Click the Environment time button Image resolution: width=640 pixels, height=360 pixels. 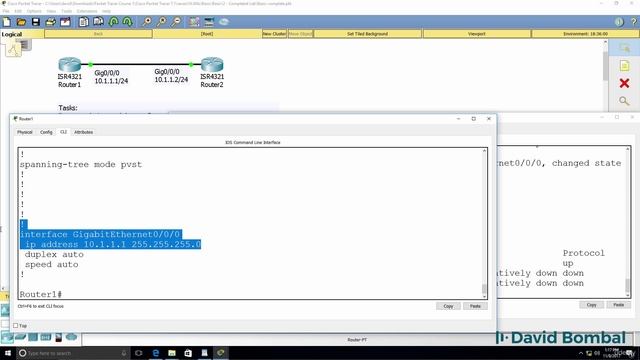pyautogui.click(x=585, y=34)
